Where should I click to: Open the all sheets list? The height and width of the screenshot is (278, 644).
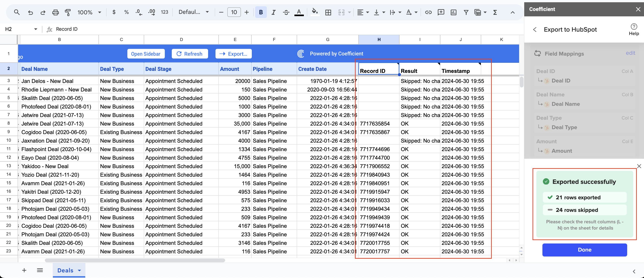[x=40, y=270]
